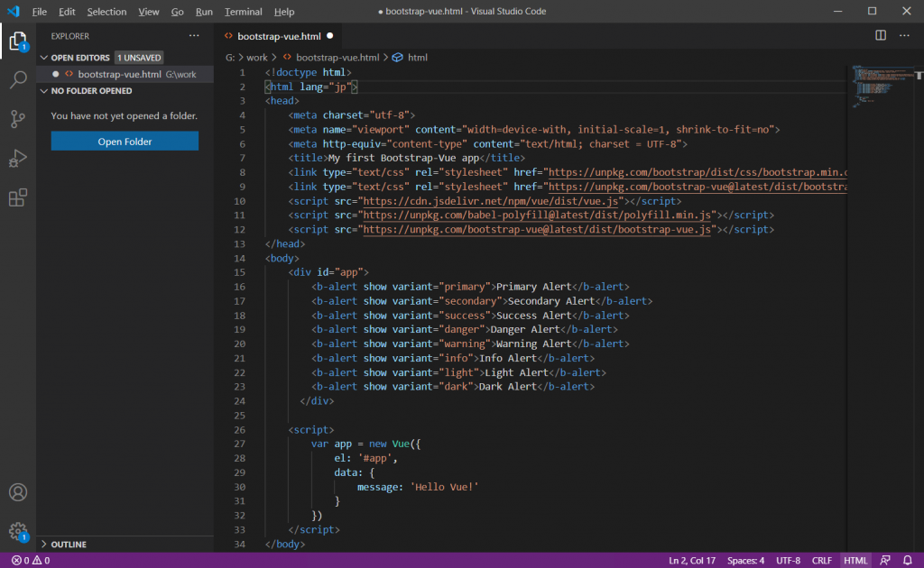Open the File menu

[x=40, y=12]
